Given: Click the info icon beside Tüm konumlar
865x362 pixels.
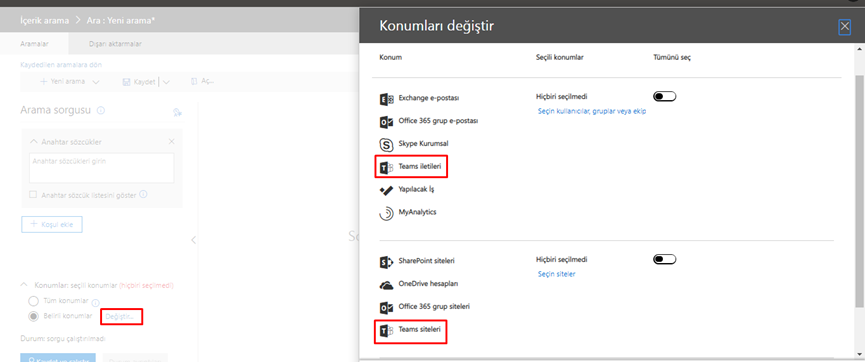Looking at the screenshot, I should coord(95,303).
